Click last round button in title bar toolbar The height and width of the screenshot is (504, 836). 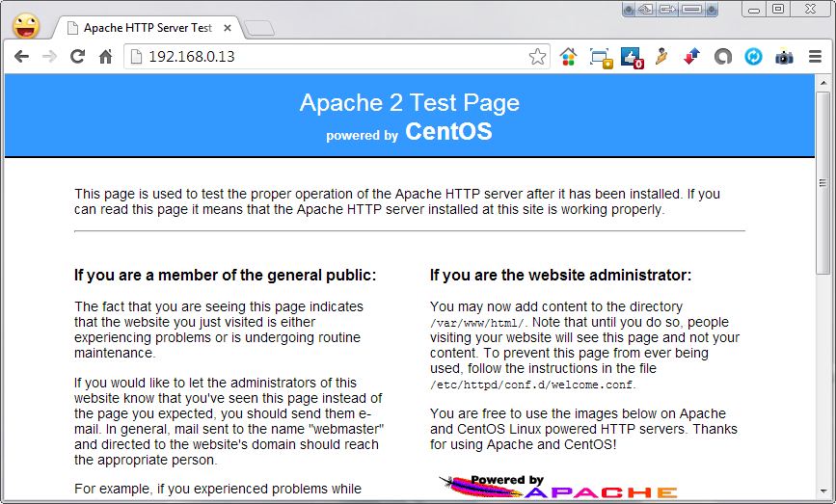pos(712,10)
